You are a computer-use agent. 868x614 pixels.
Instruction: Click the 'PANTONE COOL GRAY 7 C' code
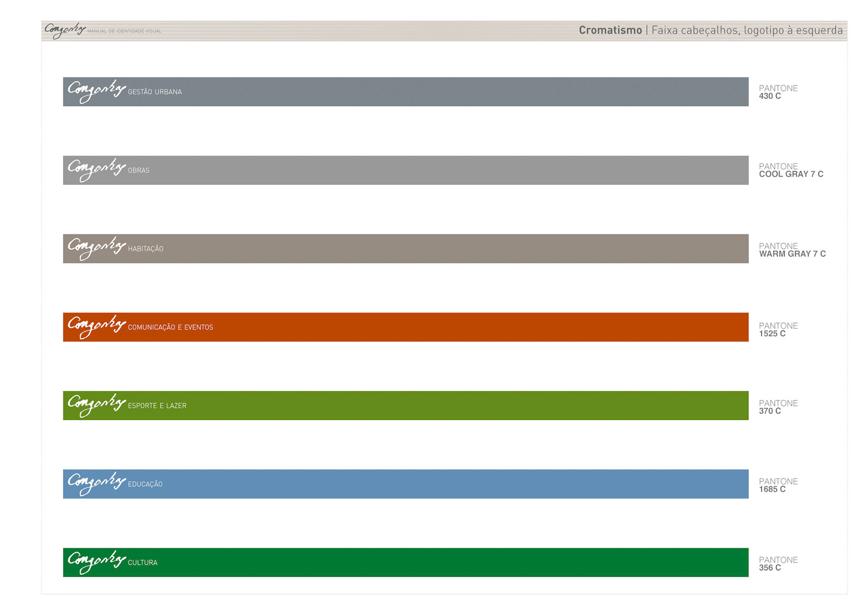point(791,170)
